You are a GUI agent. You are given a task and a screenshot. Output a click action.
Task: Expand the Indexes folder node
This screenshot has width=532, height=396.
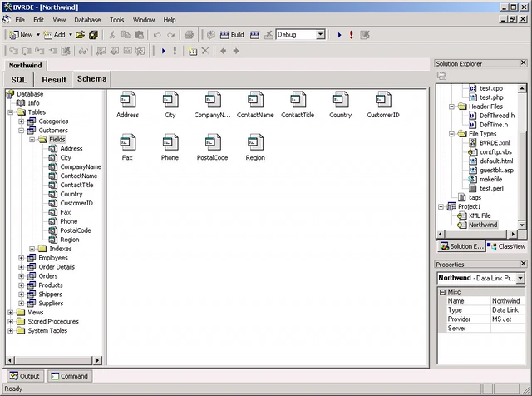point(32,249)
